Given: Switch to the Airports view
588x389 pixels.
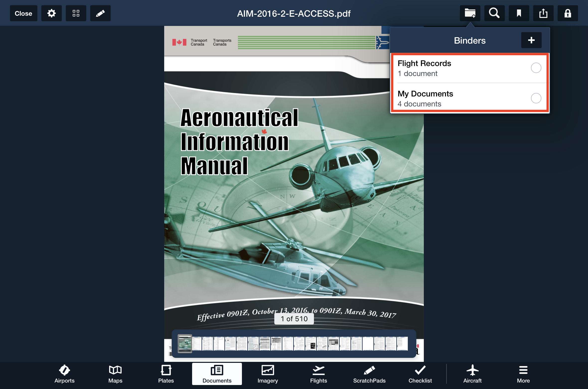Looking at the screenshot, I should pyautogui.click(x=64, y=374).
